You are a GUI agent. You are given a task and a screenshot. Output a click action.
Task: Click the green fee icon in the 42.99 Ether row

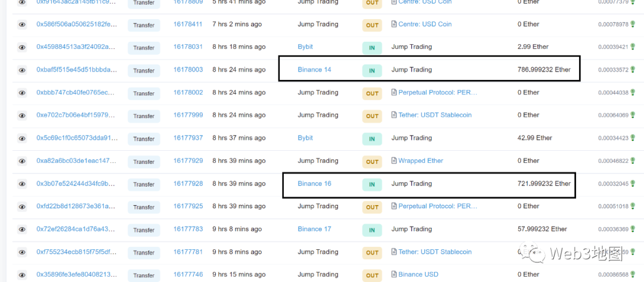(633, 138)
